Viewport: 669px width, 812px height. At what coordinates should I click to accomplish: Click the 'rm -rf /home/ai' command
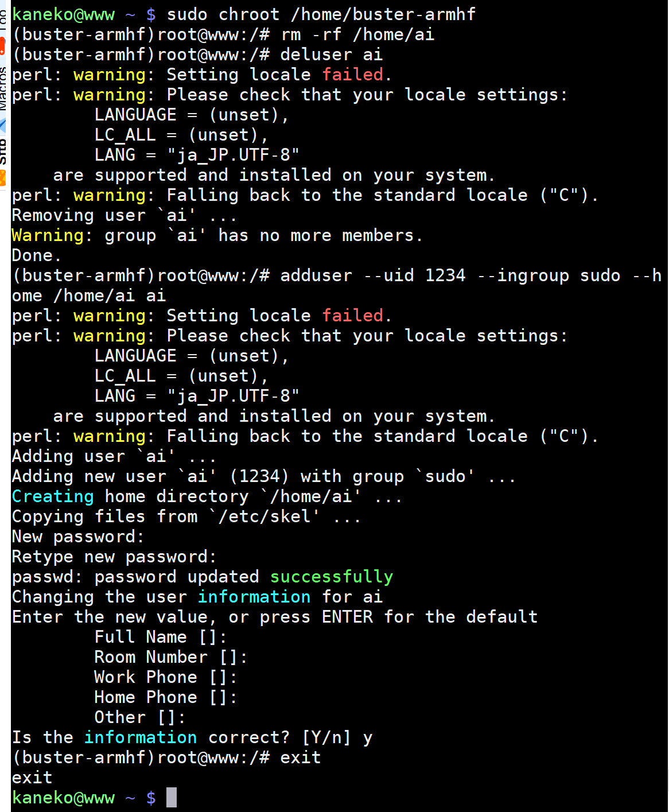[x=357, y=34]
